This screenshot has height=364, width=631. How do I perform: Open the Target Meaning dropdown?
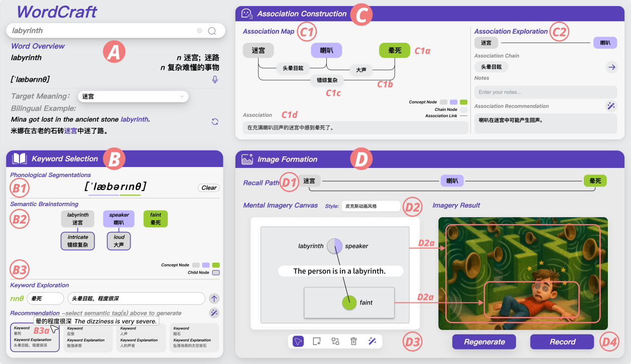[133, 96]
